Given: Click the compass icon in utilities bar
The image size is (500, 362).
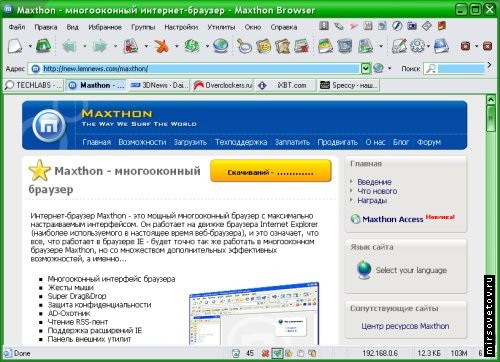Looking at the screenshot, I should click(x=397, y=26).
